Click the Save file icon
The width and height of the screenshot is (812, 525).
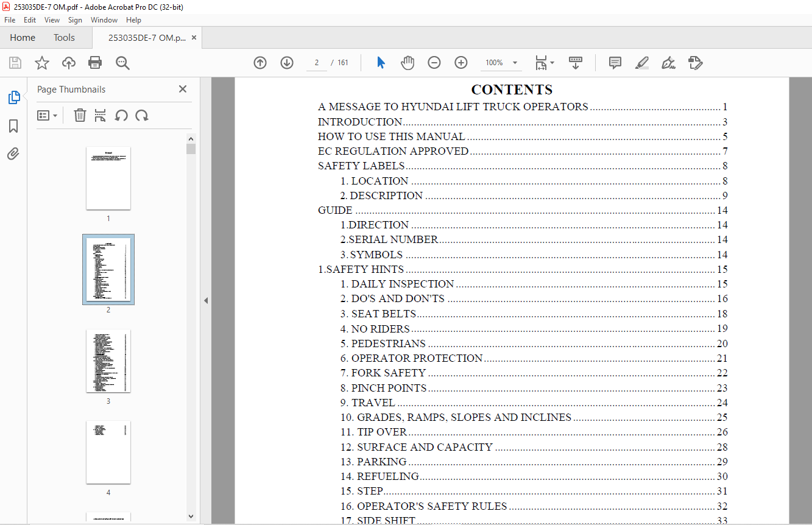(x=15, y=63)
